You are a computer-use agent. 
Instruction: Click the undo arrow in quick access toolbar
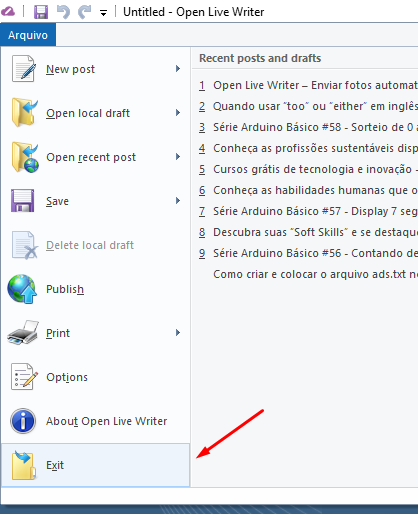coord(63,12)
